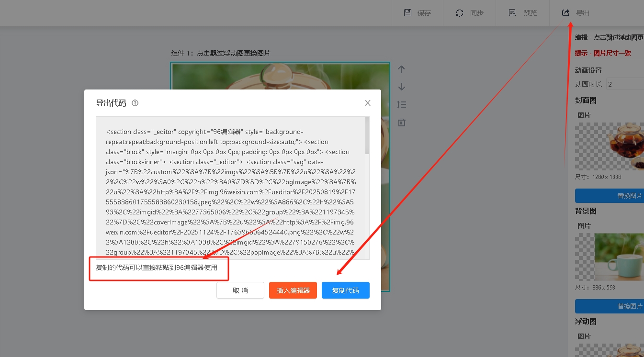Click inside the exported code text area
Viewport: 644px width, 357px height.
(x=230, y=191)
